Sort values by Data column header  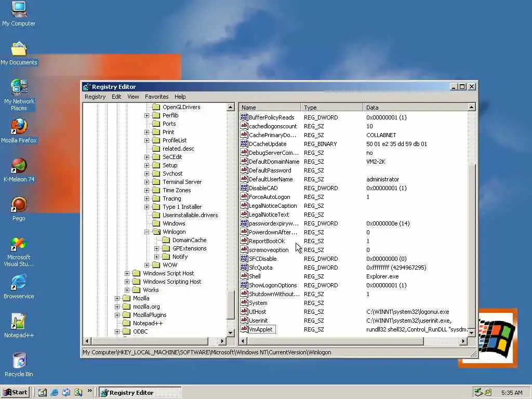pos(415,107)
